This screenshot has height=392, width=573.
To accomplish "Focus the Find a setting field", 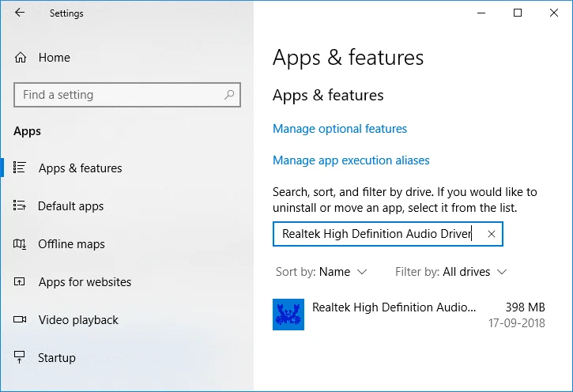I will (x=127, y=95).
